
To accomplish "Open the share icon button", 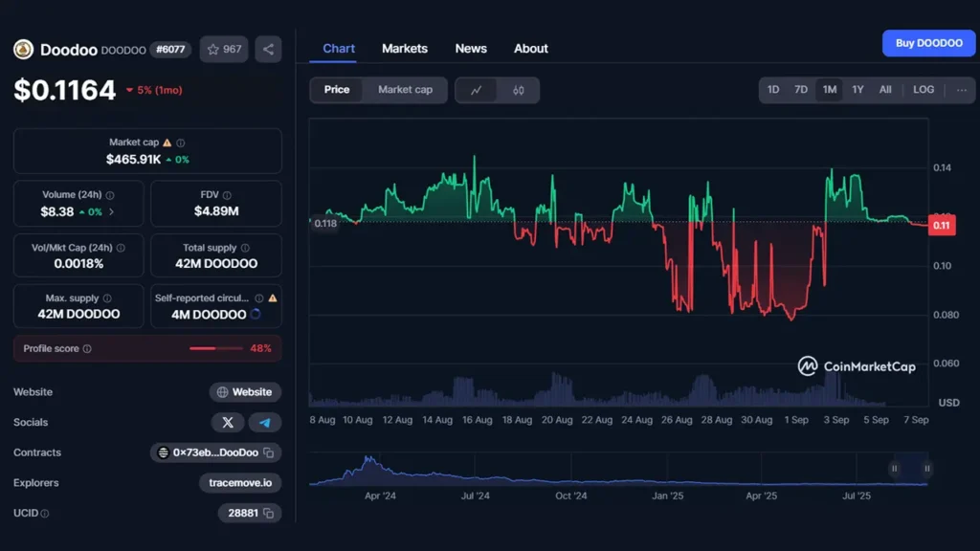I will point(268,50).
